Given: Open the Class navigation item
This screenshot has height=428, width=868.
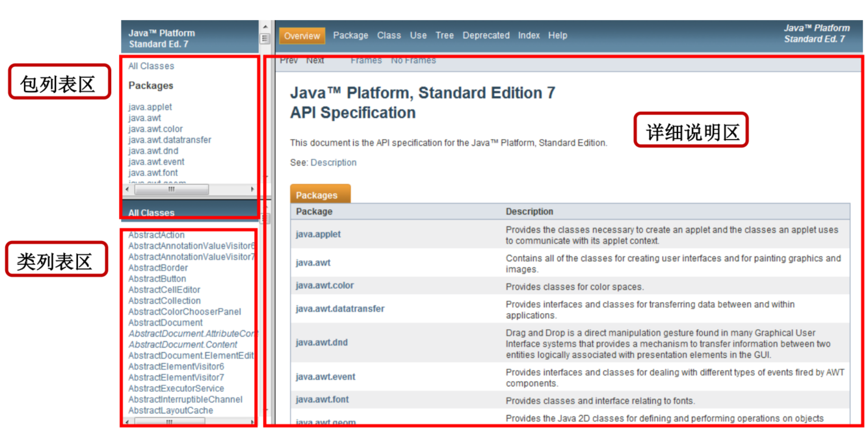Looking at the screenshot, I should click(389, 36).
